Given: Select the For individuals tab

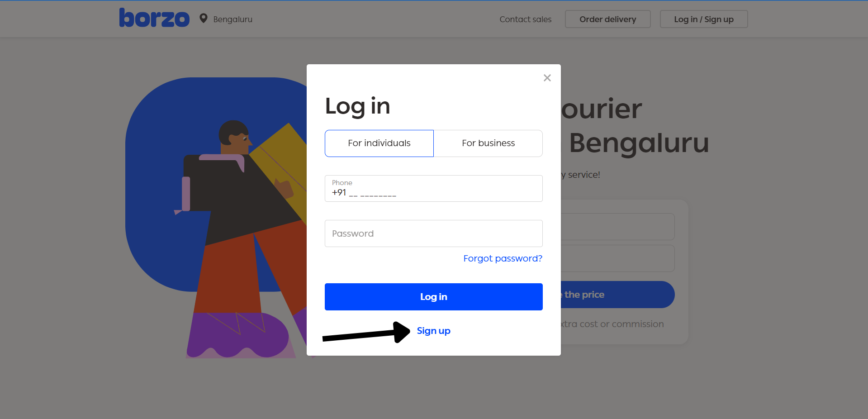Looking at the screenshot, I should tap(379, 143).
